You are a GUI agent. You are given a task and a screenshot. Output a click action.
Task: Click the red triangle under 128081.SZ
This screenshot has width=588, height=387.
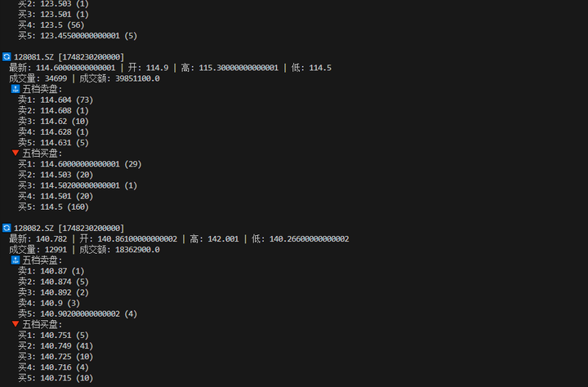(x=16, y=153)
